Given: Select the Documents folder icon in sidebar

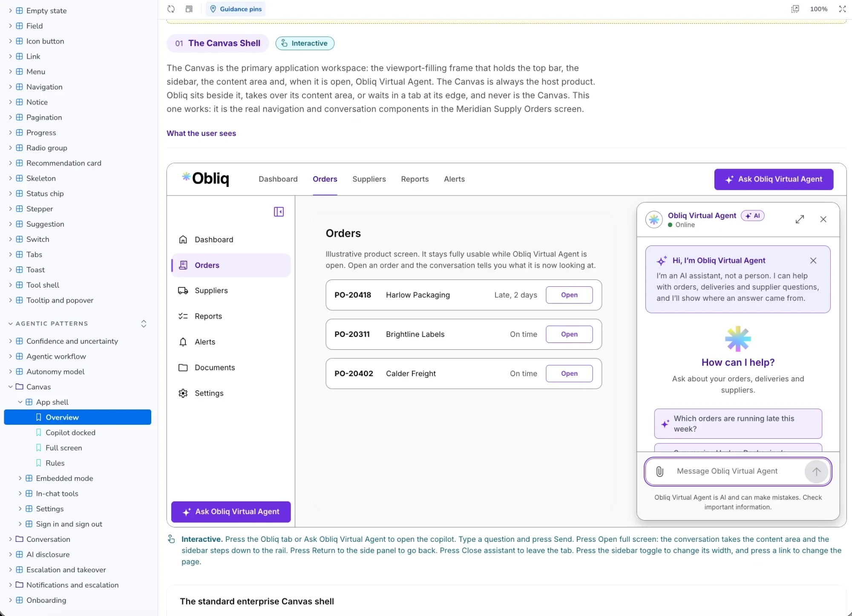Looking at the screenshot, I should click(x=183, y=367).
